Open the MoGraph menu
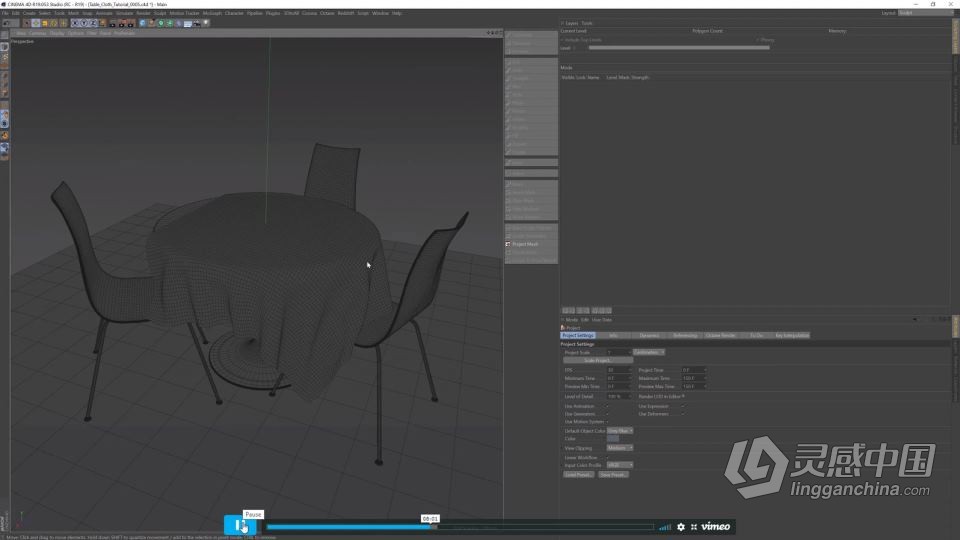The width and height of the screenshot is (960, 540). click(212, 13)
